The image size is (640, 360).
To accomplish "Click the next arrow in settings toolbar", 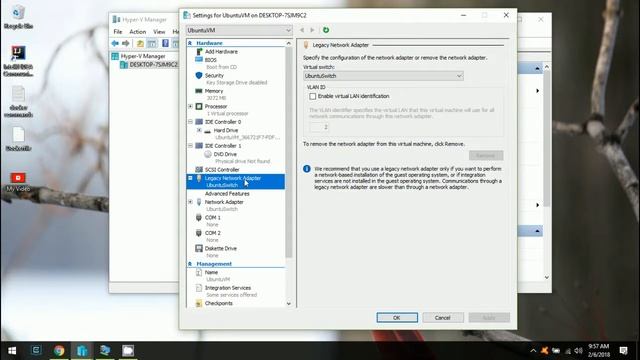I will pos(312,30).
